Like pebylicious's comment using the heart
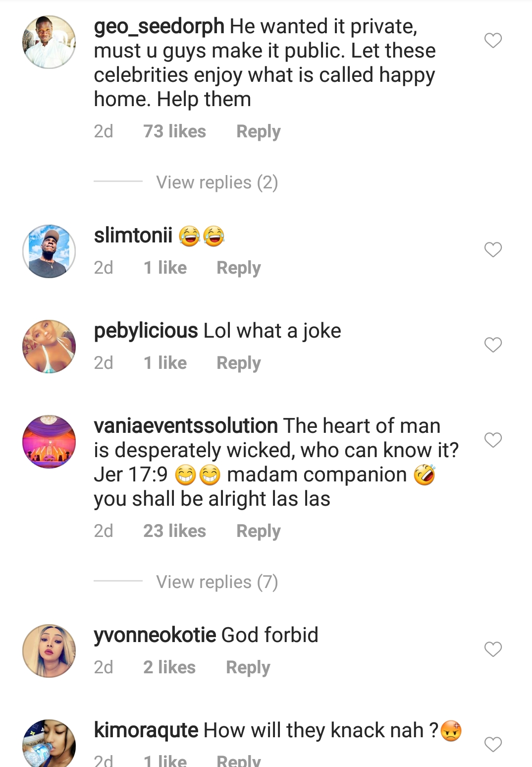This screenshot has width=532, height=767. pyautogui.click(x=493, y=345)
